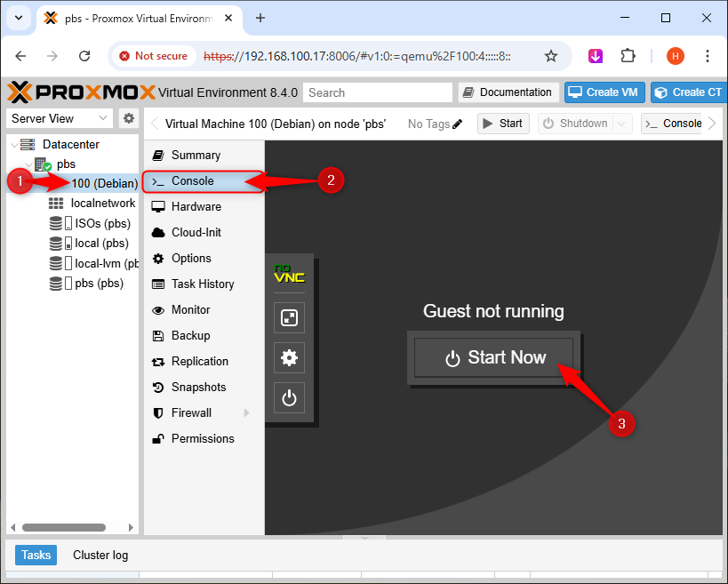Screen dimensions: 728x584
Task: Select ISOs (pbs) storage
Action: pyautogui.click(x=102, y=223)
